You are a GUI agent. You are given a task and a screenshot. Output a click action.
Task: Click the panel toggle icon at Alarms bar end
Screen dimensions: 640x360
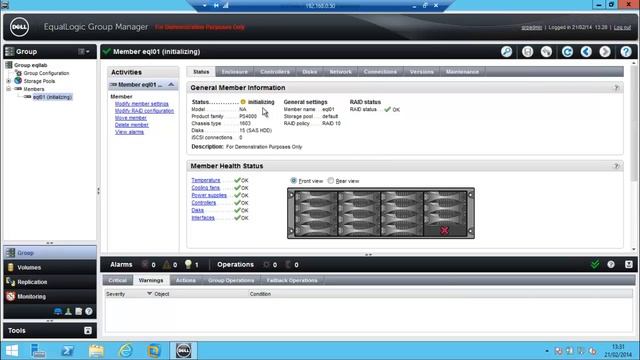(x=629, y=264)
